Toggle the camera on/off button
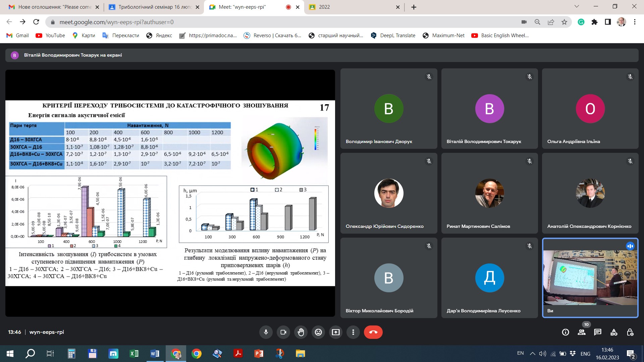644x362 pixels. point(283,332)
